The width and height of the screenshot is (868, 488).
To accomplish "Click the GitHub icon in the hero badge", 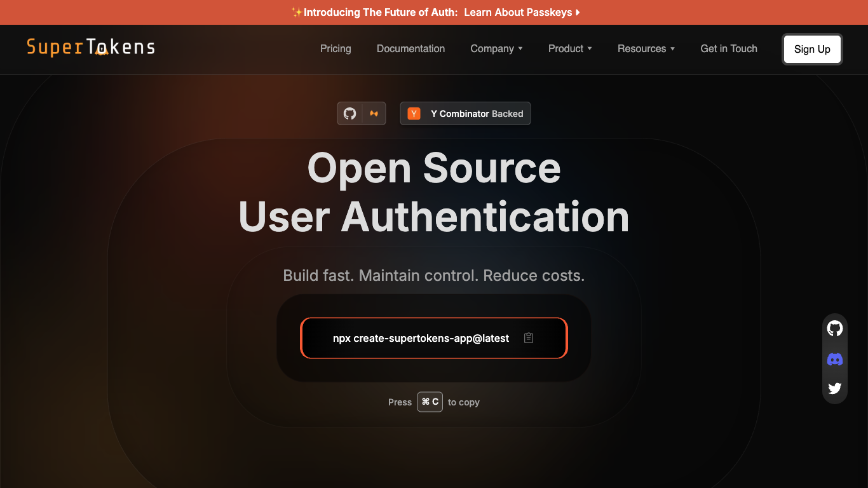I will (349, 114).
